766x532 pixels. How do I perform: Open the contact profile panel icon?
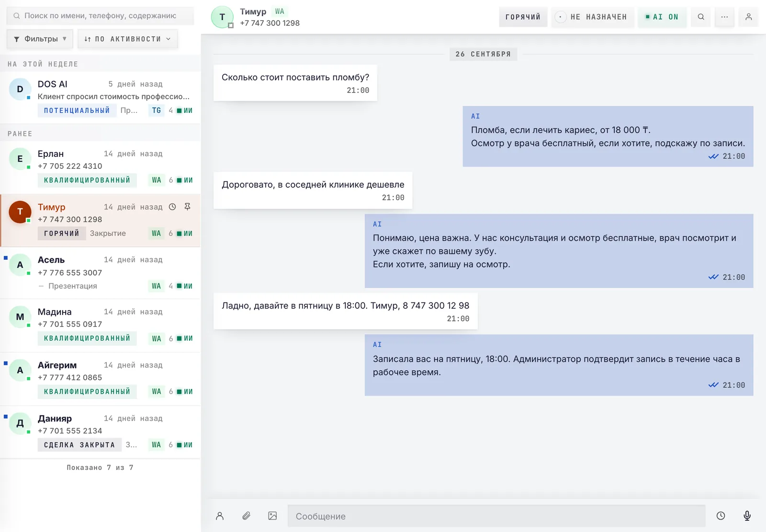[748, 17]
